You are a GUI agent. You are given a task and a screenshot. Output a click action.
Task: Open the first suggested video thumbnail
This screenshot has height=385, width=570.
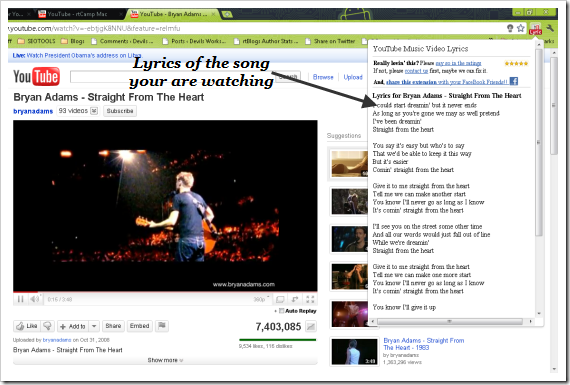(x=349, y=164)
